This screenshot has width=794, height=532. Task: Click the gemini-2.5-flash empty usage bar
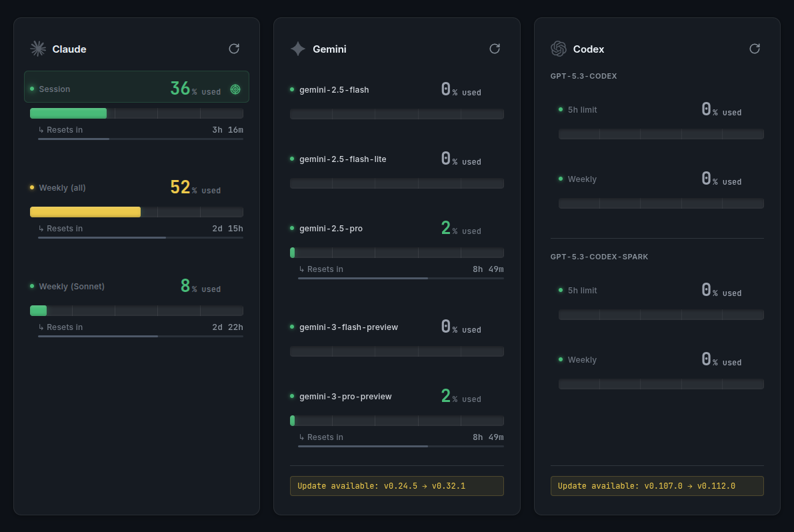[x=397, y=114]
